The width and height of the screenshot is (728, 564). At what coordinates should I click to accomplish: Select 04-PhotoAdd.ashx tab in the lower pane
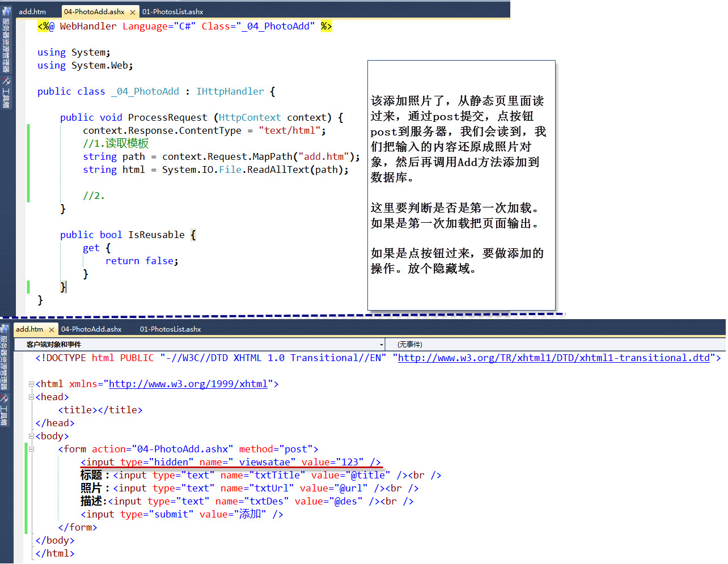click(91, 329)
